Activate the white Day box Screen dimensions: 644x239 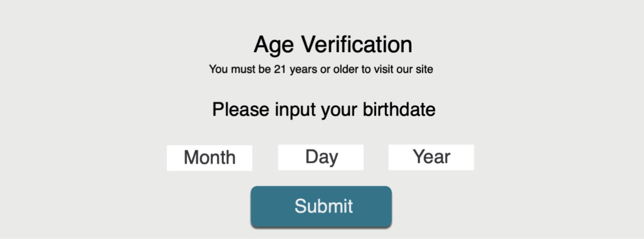pyautogui.click(x=321, y=157)
